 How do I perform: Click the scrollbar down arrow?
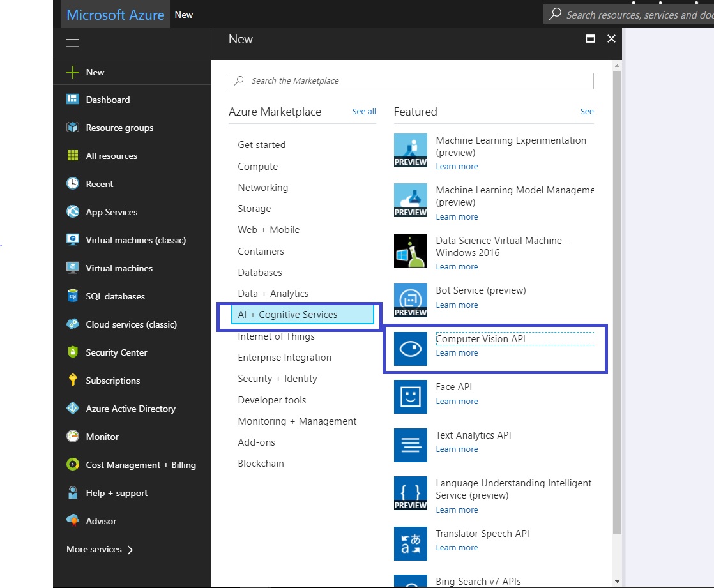(617, 581)
